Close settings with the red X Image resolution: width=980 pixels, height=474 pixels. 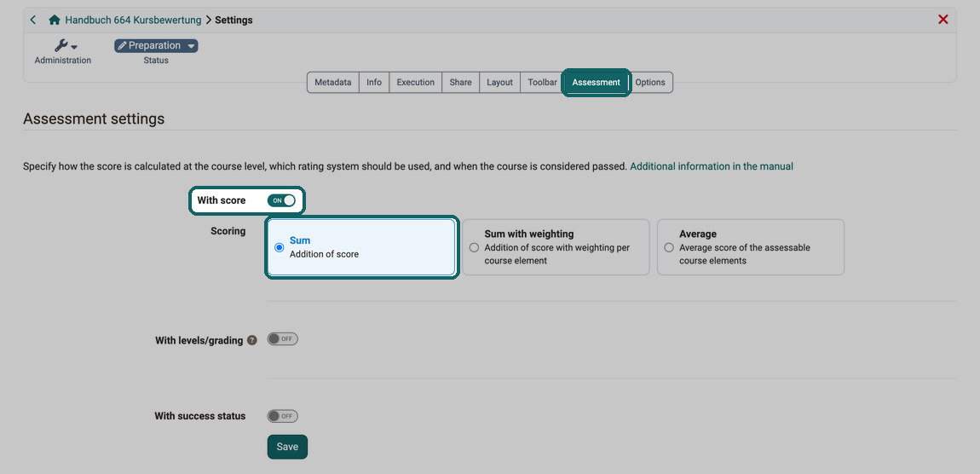[x=943, y=20]
